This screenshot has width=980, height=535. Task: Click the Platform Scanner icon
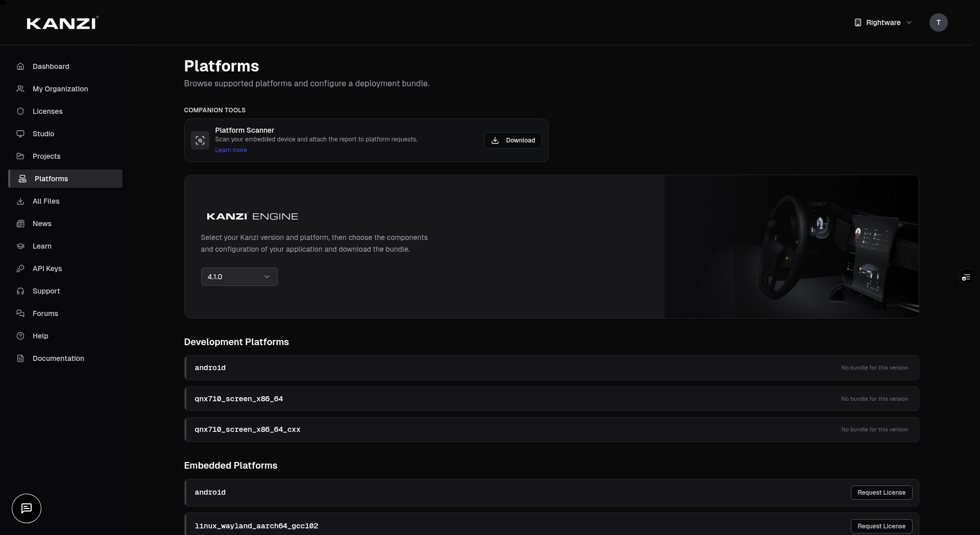200,140
